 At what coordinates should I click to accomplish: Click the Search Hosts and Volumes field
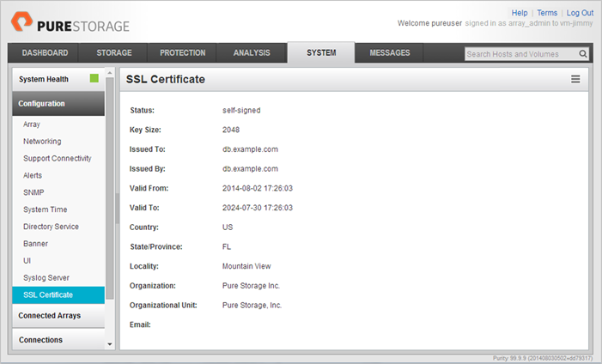click(520, 54)
